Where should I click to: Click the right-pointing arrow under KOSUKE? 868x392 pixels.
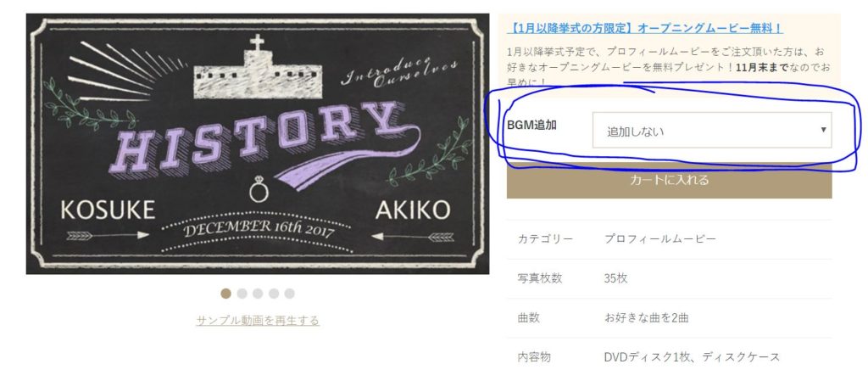(x=108, y=236)
